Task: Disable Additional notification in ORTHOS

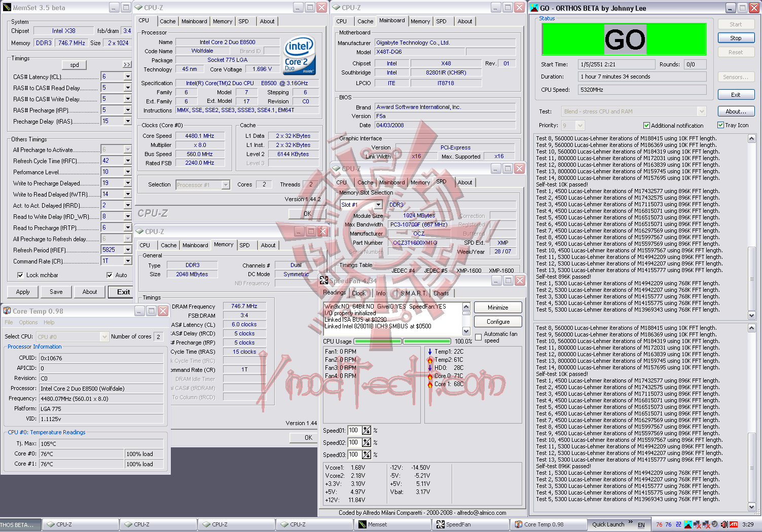Action: (646, 125)
